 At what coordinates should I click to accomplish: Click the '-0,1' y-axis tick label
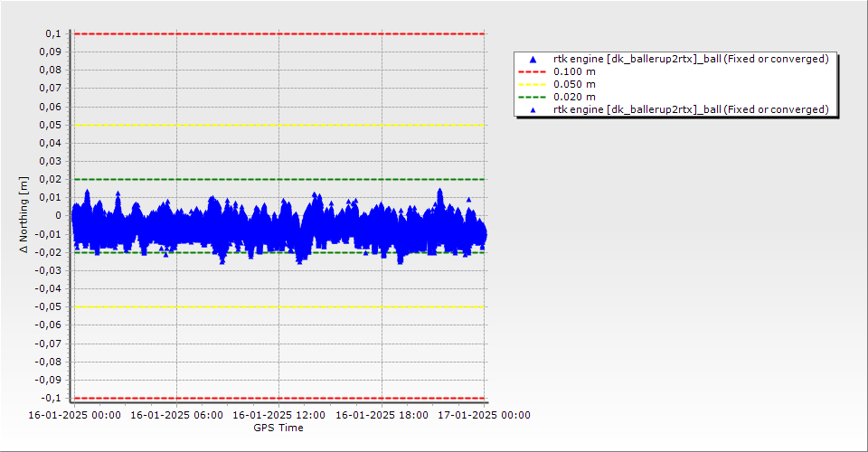tap(52, 398)
